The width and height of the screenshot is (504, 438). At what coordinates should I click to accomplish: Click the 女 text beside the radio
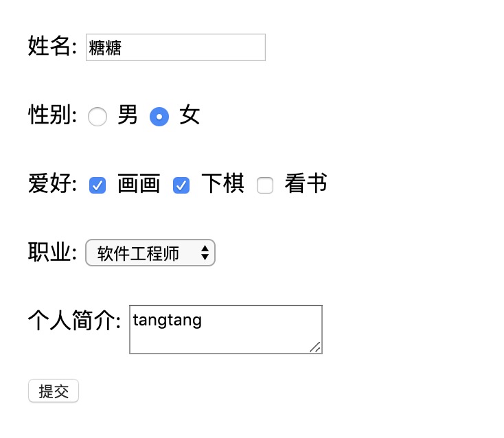190,115
